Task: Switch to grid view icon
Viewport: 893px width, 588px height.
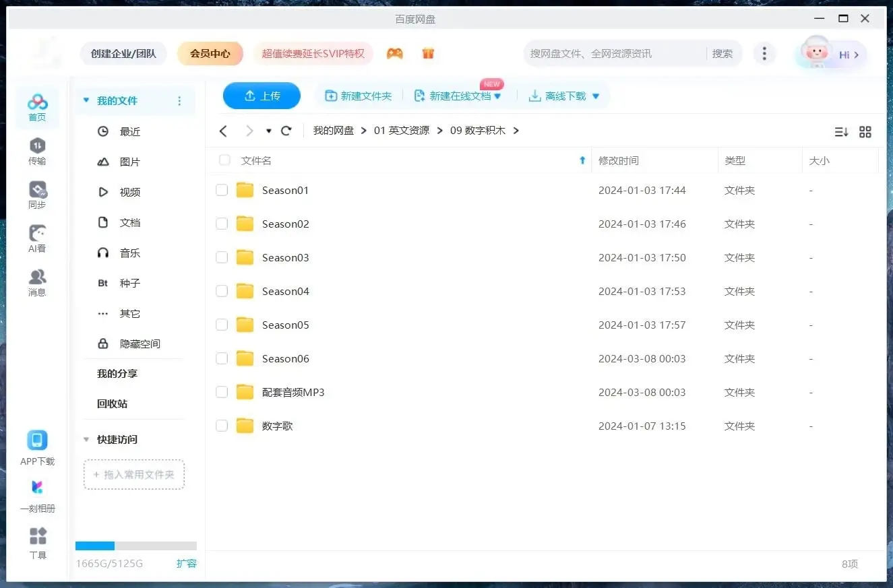Action: coord(865,132)
